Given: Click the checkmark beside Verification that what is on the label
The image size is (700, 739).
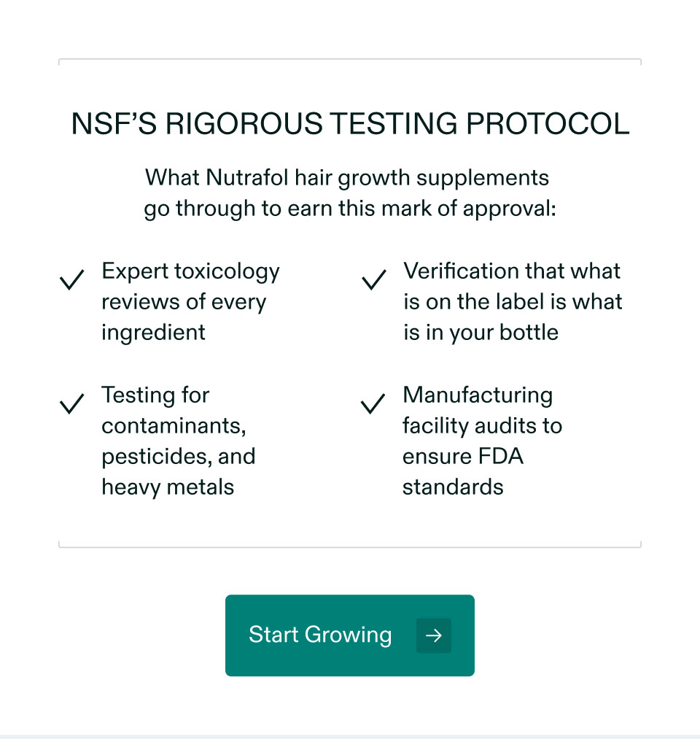Looking at the screenshot, I should [x=373, y=278].
